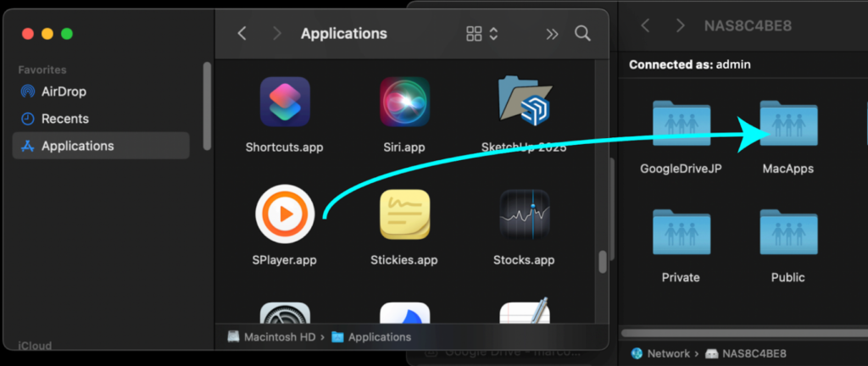The height and width of the screenshot is (366, 868).
Task: Go back in the NAS8C4BE8 window
Action: tap(645, 25)
